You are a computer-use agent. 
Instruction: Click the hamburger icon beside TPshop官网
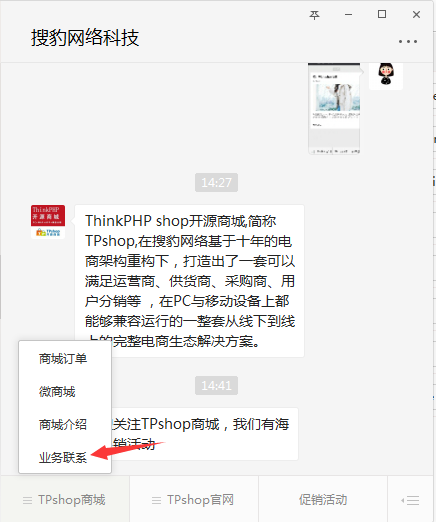(156, 500)
